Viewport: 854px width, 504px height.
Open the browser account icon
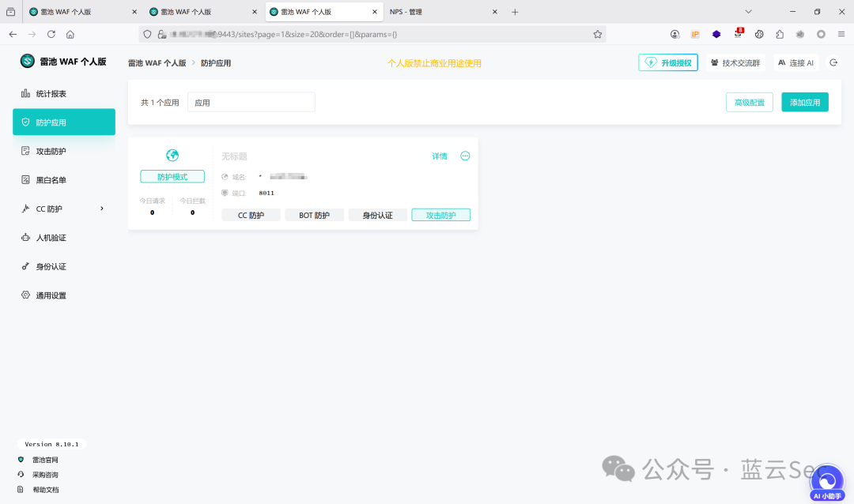675,34
